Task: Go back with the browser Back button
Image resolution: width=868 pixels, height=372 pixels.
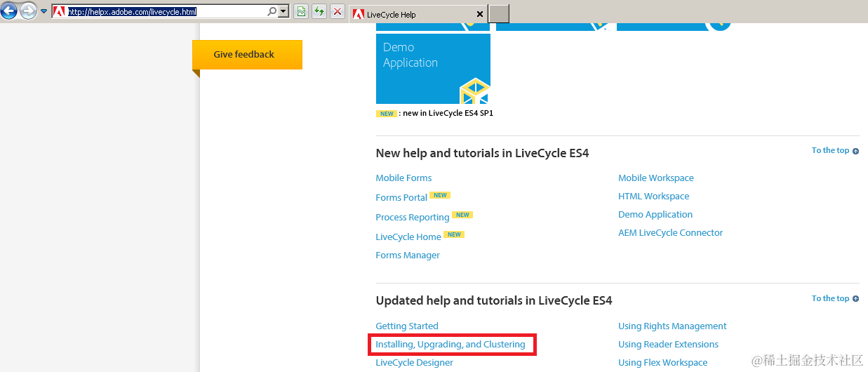Action: (x=9, y=11)
